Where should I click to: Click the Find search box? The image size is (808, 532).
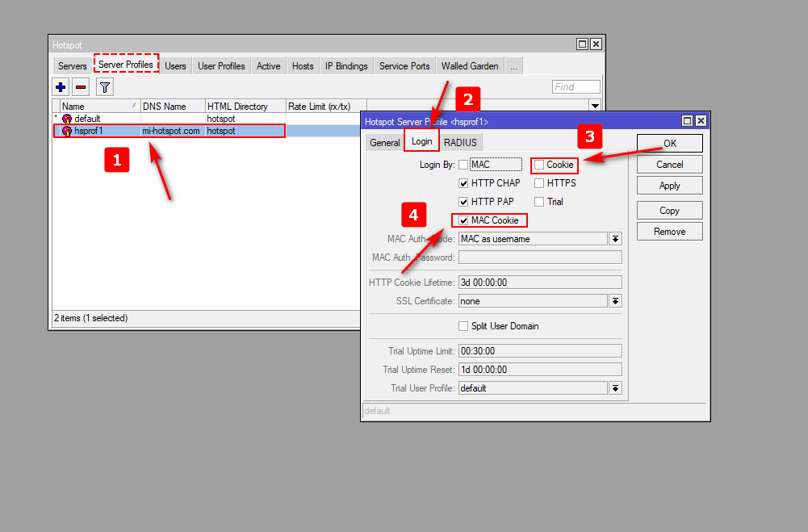tap(576, 87)
